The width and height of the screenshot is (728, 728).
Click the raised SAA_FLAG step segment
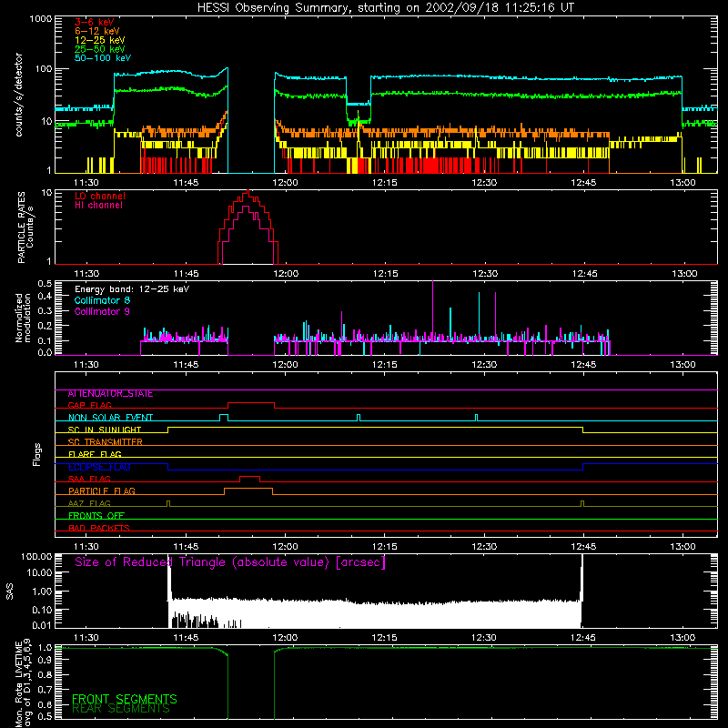249,477
